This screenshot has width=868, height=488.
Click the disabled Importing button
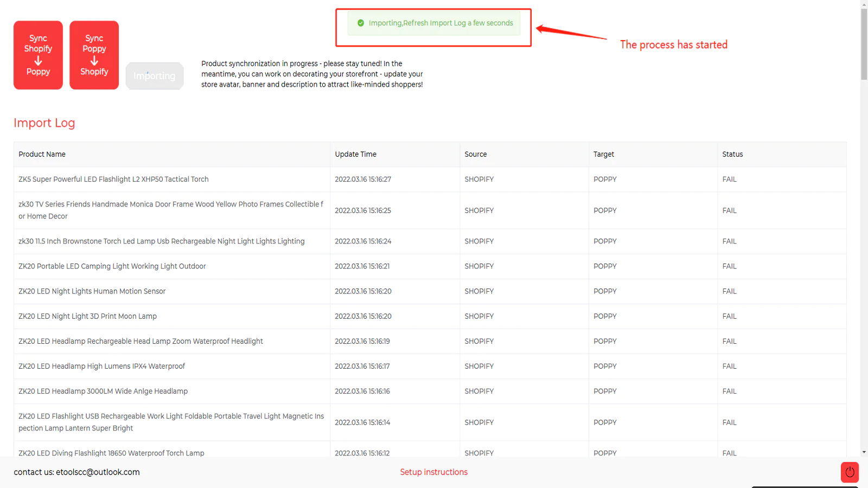(155, 76)
